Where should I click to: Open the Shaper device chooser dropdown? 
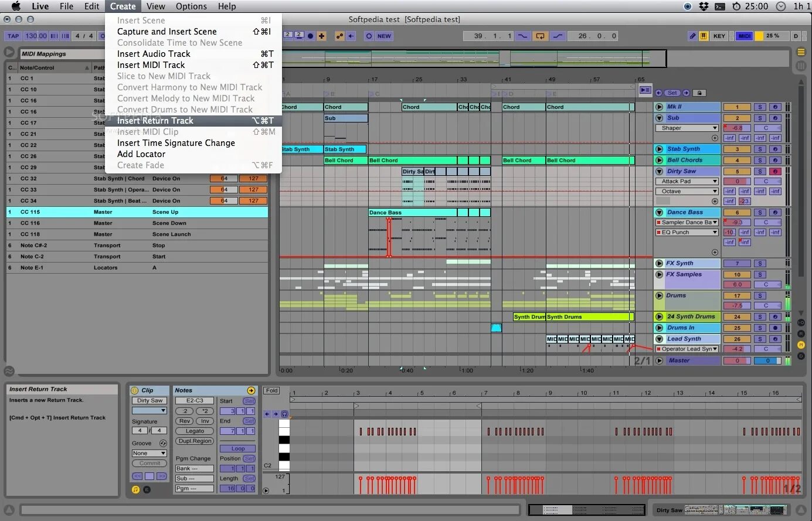point(687,128)
